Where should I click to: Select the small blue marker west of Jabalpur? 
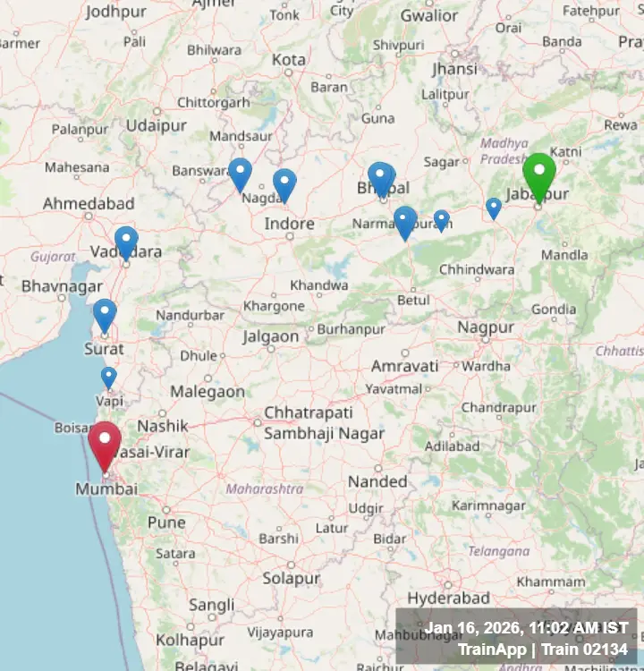point(494,208)
